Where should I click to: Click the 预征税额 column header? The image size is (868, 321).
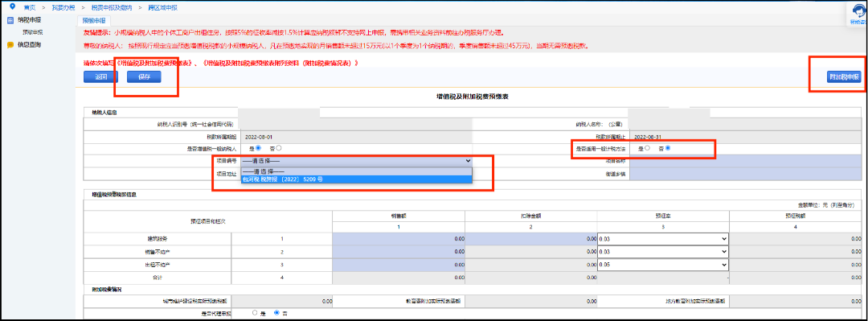coord(796,216)
